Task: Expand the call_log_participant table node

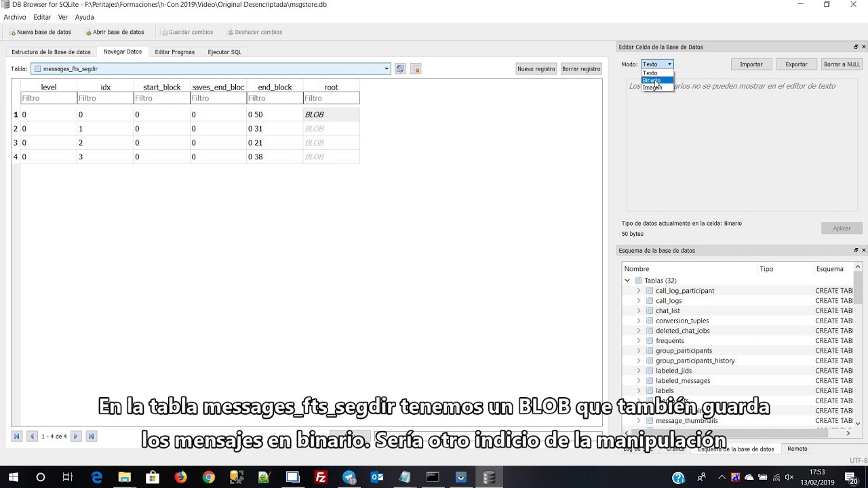Action: pyautogui.click(x=638, y=291)
